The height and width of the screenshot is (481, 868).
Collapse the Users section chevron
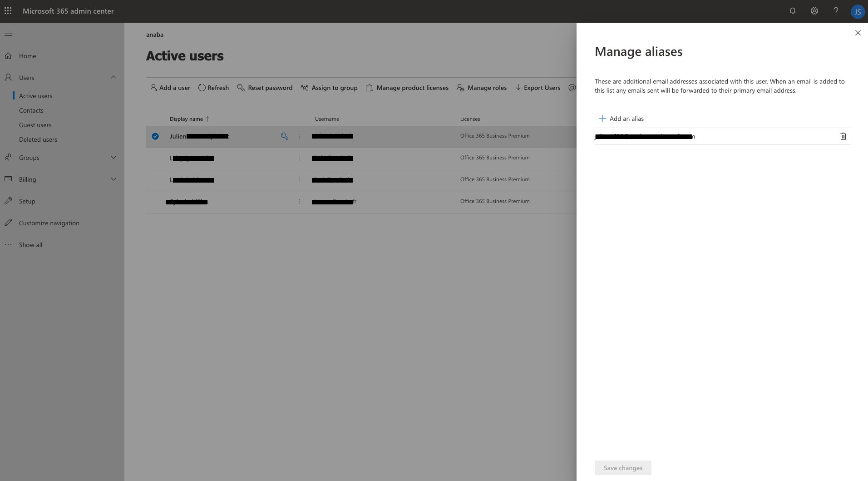(113, 77)
